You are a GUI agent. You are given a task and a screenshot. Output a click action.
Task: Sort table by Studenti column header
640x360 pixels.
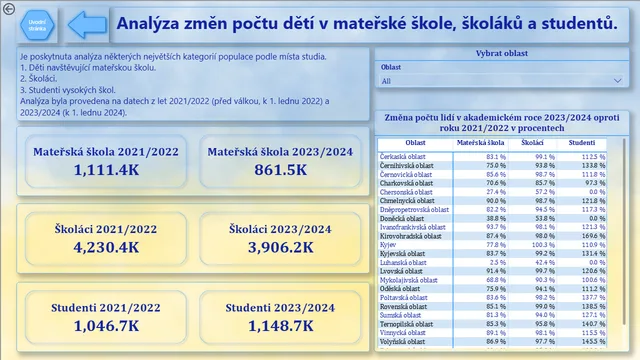[582, 143]
